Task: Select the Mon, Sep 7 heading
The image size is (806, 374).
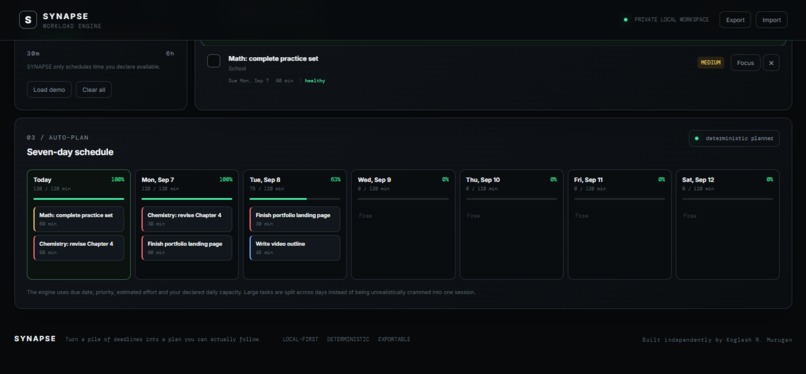Action: pos(158,180)
